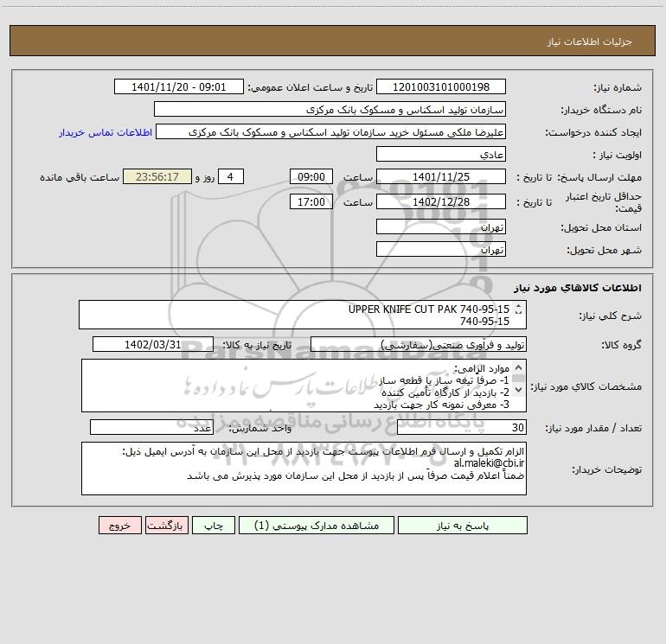This screenshot has height=644, width=666.
Task: Click the remaining days field '4'
Action: click(x=231, y=176)
